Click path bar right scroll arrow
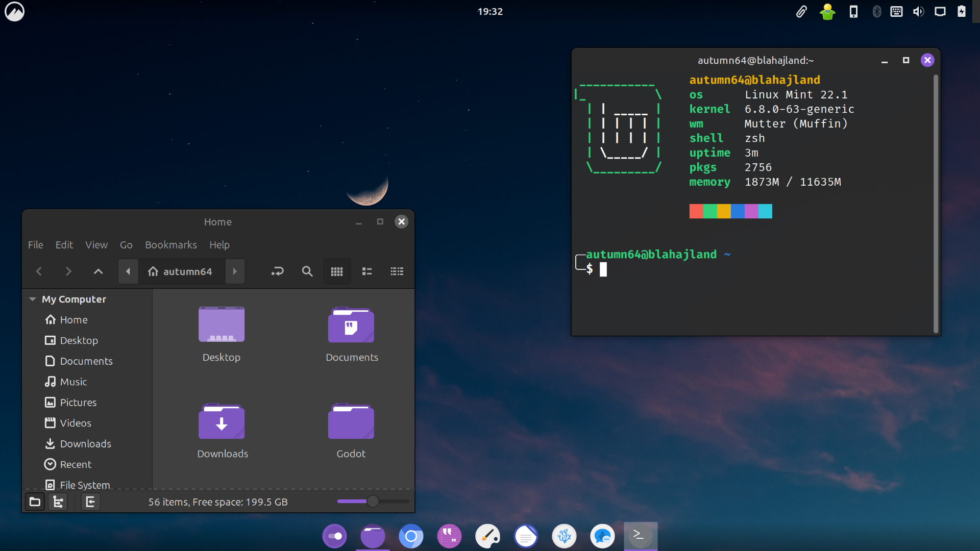 click(235, 271)
